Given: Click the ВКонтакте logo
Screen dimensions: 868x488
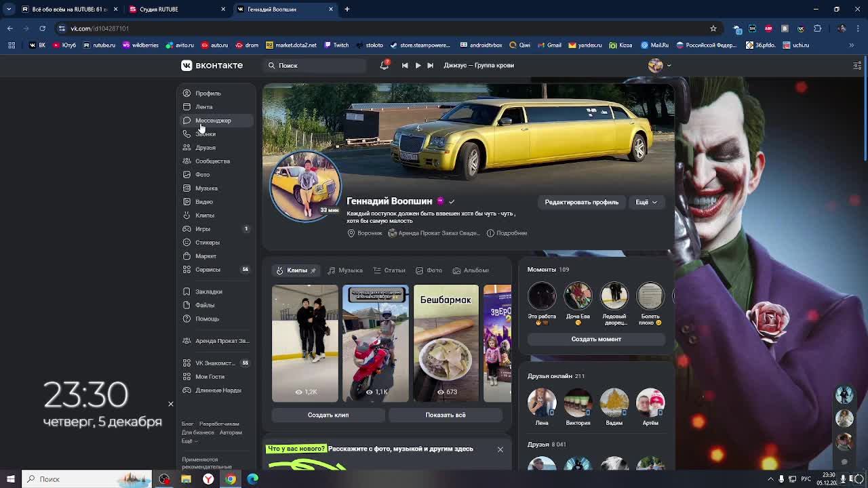Looking at the screenshot, I should coord(212,65).
